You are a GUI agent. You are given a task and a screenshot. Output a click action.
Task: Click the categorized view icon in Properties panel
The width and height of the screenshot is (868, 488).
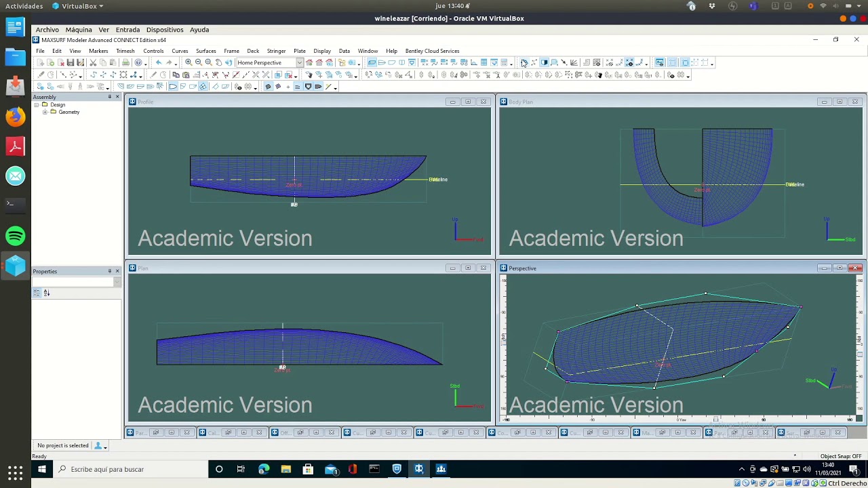click(37, 293)
